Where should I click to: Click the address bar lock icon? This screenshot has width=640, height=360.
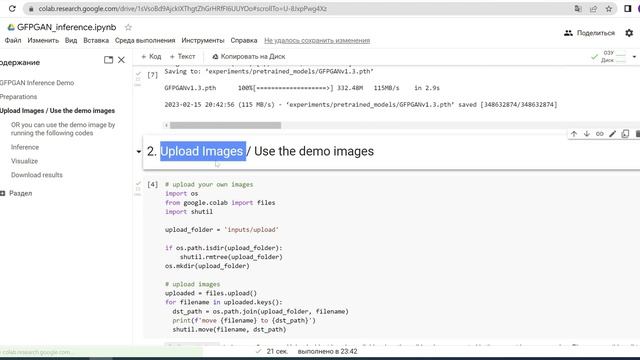point(31,9)
